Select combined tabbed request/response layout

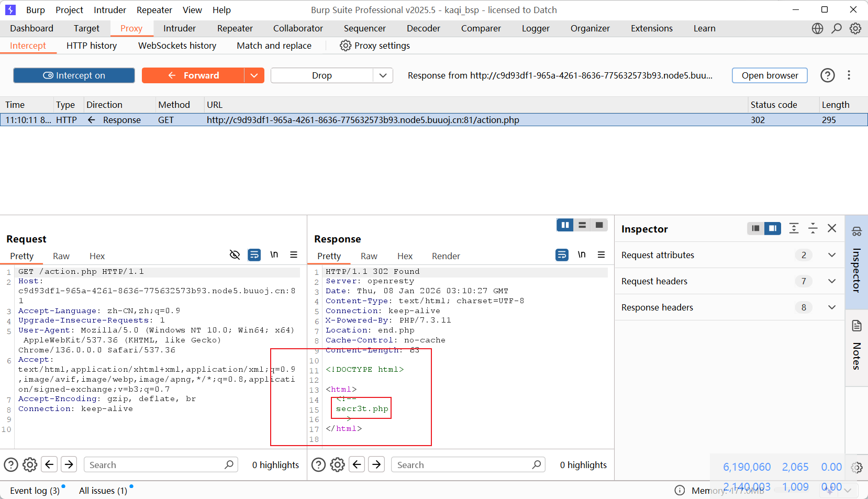pos(599,225)
